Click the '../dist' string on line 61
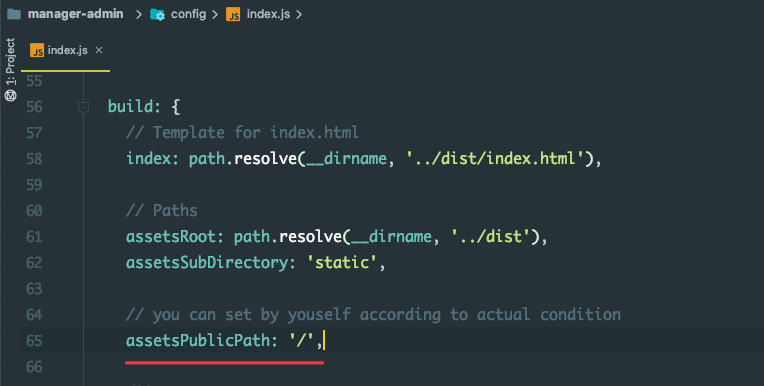Screen dimensions: 764x386 tap(491, 236)
